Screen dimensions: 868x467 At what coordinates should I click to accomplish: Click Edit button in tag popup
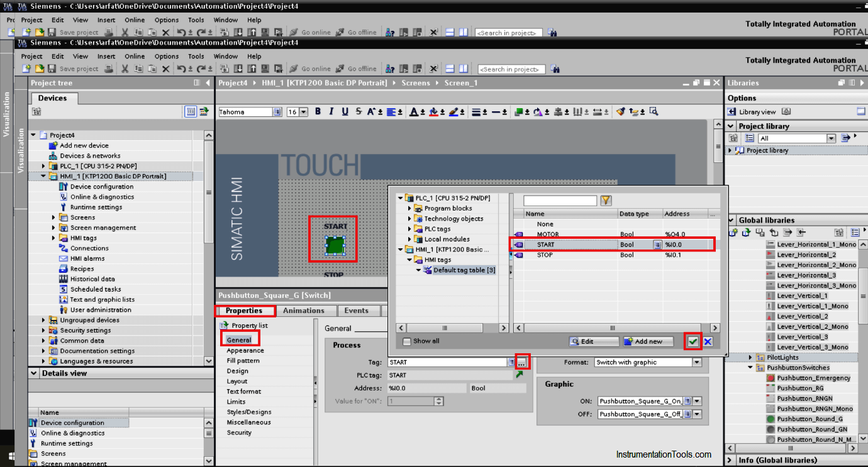click(594, 341)
